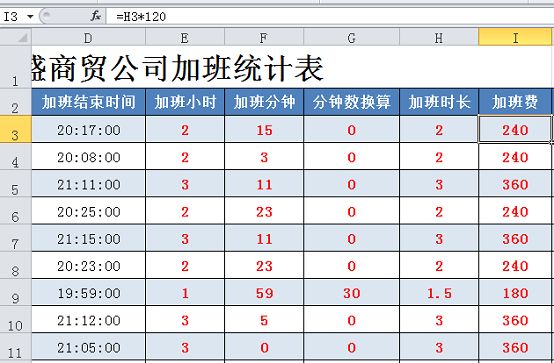Select row 5 header
The width and height of the screenshot is (554, 363).
tap(16, 184)
